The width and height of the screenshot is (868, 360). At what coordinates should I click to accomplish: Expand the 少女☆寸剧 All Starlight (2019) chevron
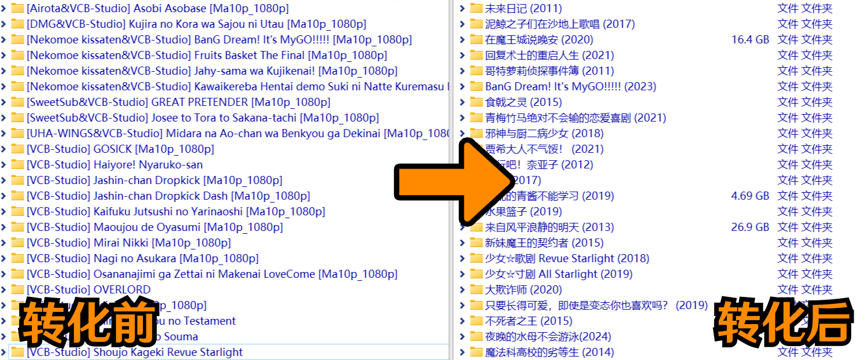[x=462, y=274]
